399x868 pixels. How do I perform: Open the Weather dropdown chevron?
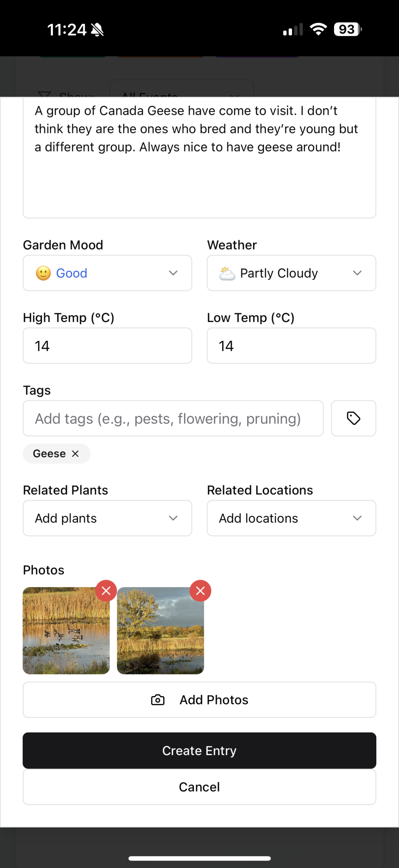[357, 273]
